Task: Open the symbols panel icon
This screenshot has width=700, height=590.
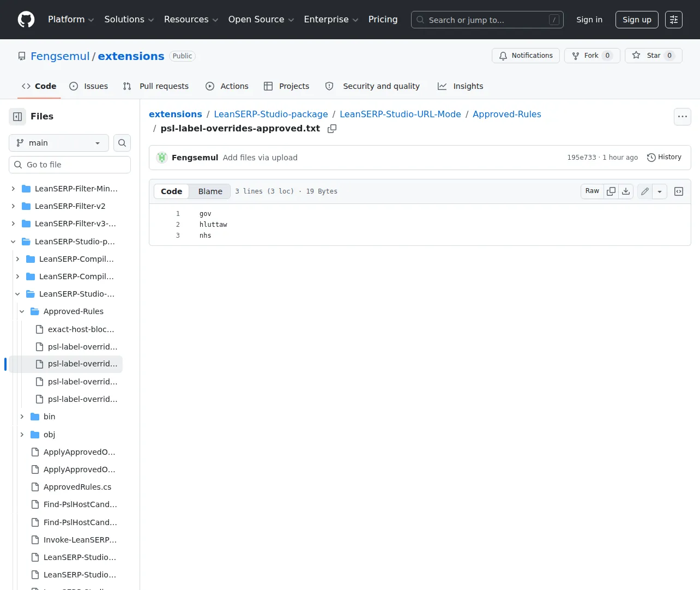Action: coord(679,191)
